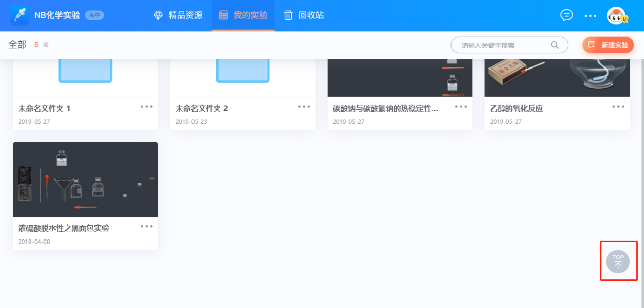
Task: Focus the keyword search input field
Action: click(503, 45)
